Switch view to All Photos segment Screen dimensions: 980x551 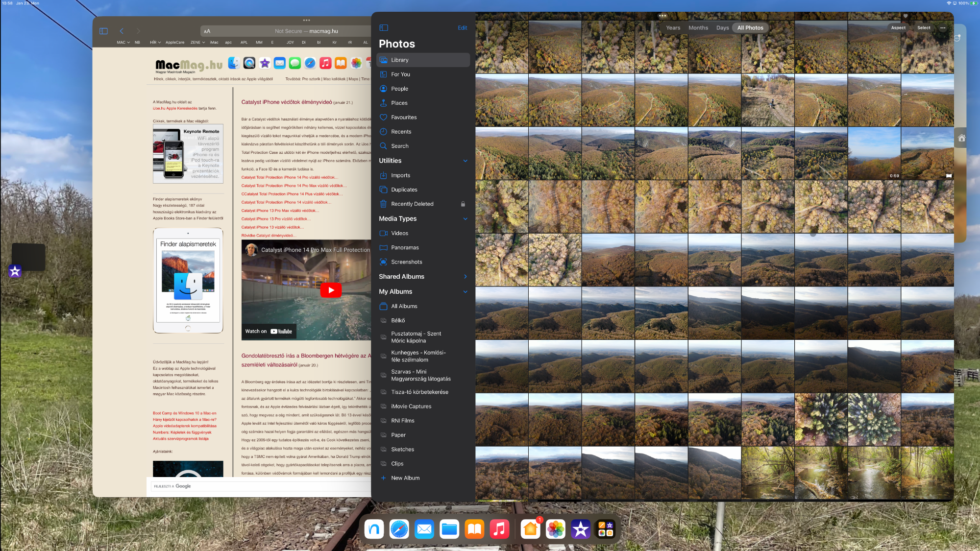(750, 28)
